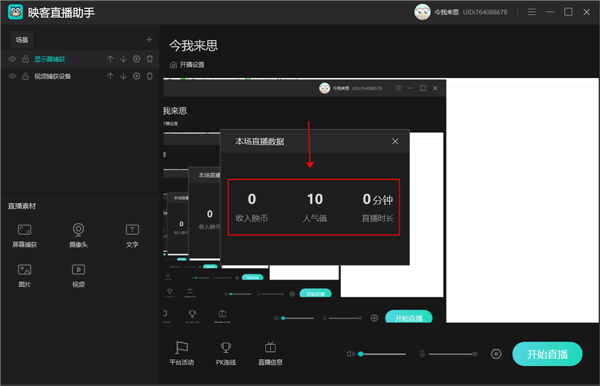Image resolution: width=600 pixels, height=386 pixels.
Task: Open stream settings hexagon gear icon
Action: (496, 354)
